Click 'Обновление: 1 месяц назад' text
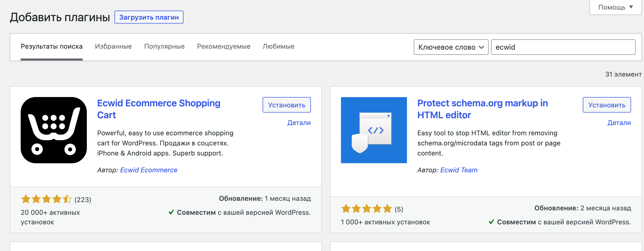 click(x=265, y=198)
